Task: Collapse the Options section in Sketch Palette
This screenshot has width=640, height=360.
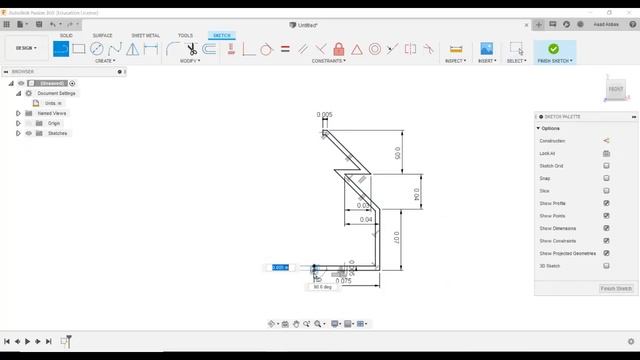Action: (538, 128)
